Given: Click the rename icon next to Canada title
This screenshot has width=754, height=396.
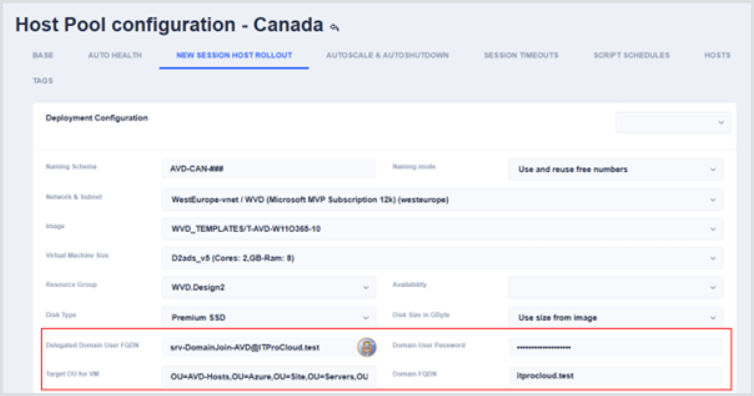Looking at the screenshot, I should click(x=335, y=27).
